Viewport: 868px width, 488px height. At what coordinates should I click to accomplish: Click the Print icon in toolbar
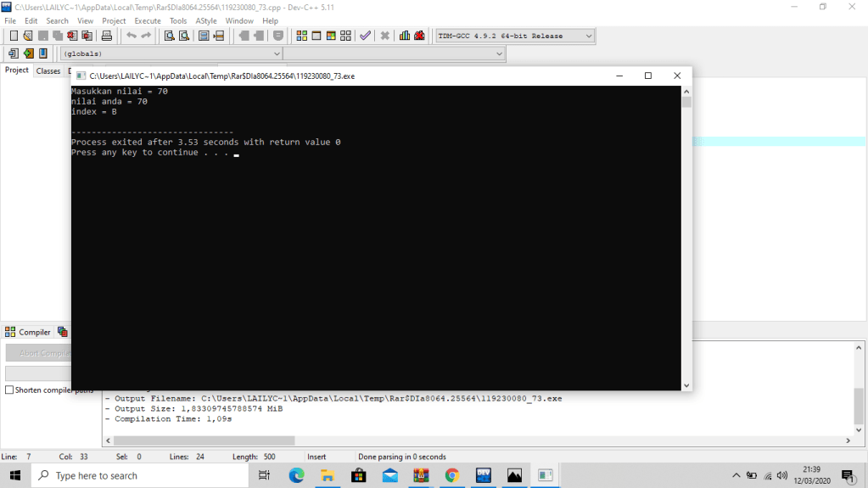(107, 36)
